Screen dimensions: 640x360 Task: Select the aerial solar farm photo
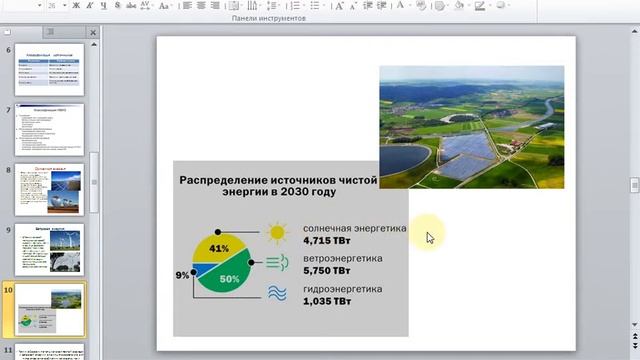[472, 127]
